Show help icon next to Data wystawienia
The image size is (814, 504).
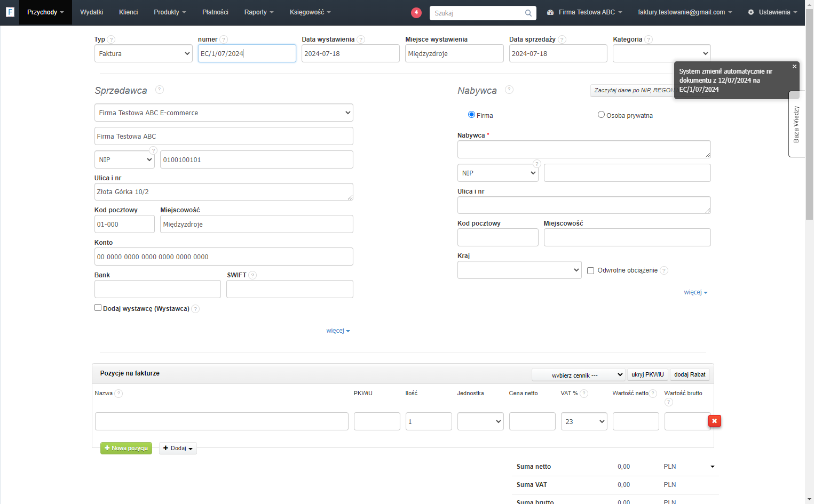(361, 39)
